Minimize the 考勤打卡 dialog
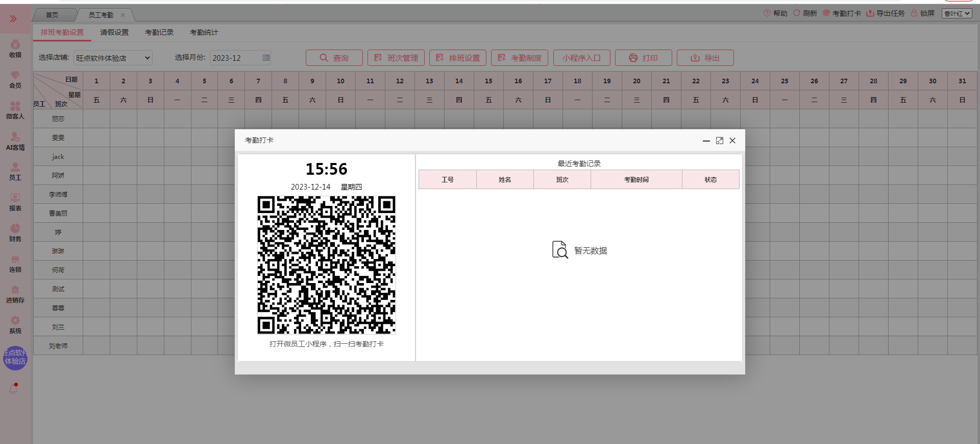Viewport: 980px width, 444px height. (x=706, y=141)
